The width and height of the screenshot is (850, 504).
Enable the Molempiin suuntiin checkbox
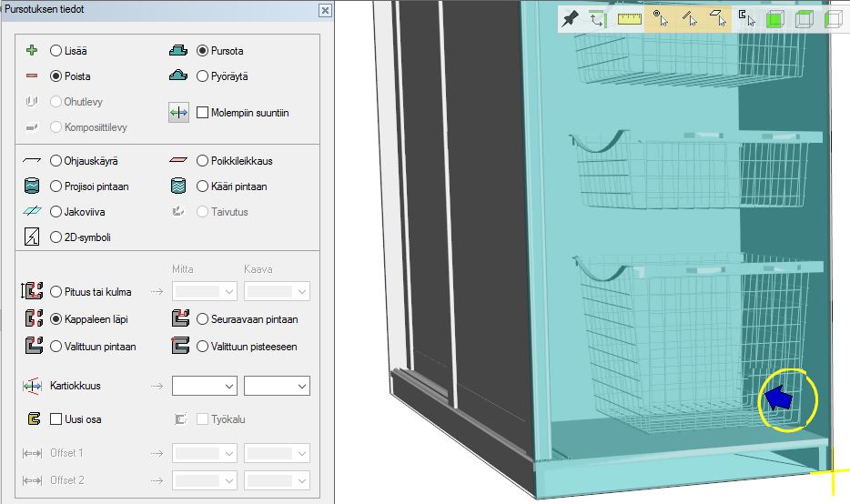(202, 113)
